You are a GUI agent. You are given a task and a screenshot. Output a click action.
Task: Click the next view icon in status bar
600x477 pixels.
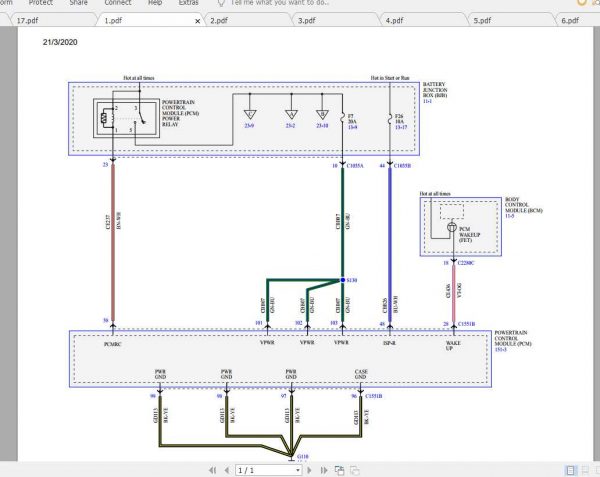click(x=354, y=469)
